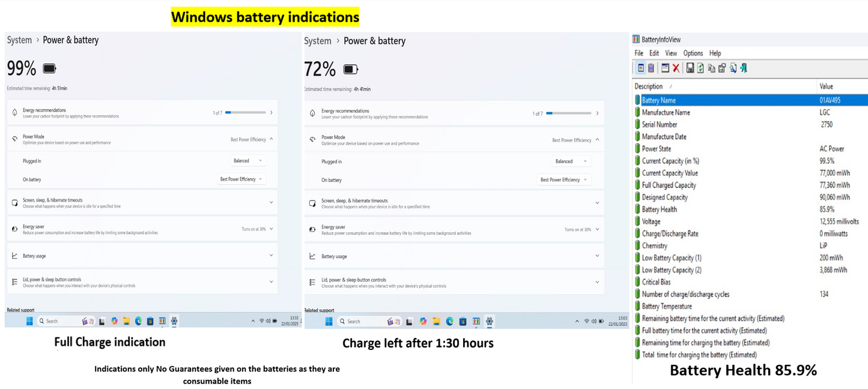Screen dimensions: 868x389
Task: Click the Exit door icon in BatteryInfoView toolbar
Action: (744, 68)
